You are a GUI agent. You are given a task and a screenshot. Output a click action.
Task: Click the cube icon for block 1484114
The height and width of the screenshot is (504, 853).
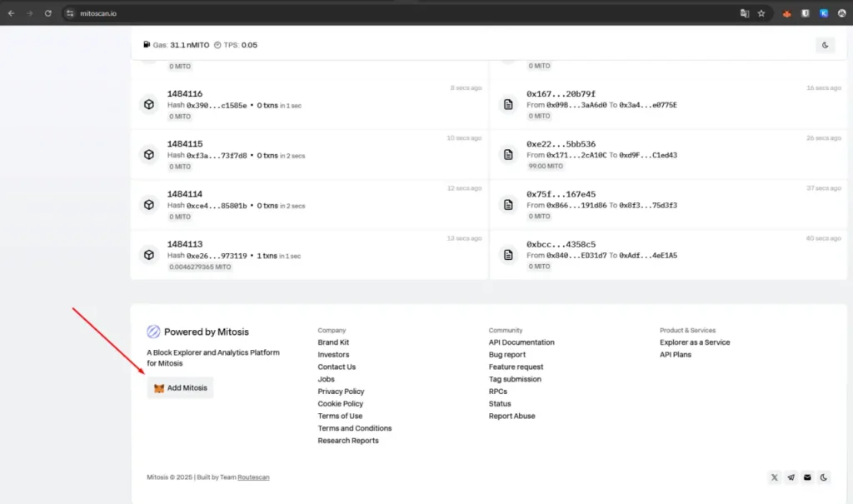pyautogui.click(x=148, y=205)
